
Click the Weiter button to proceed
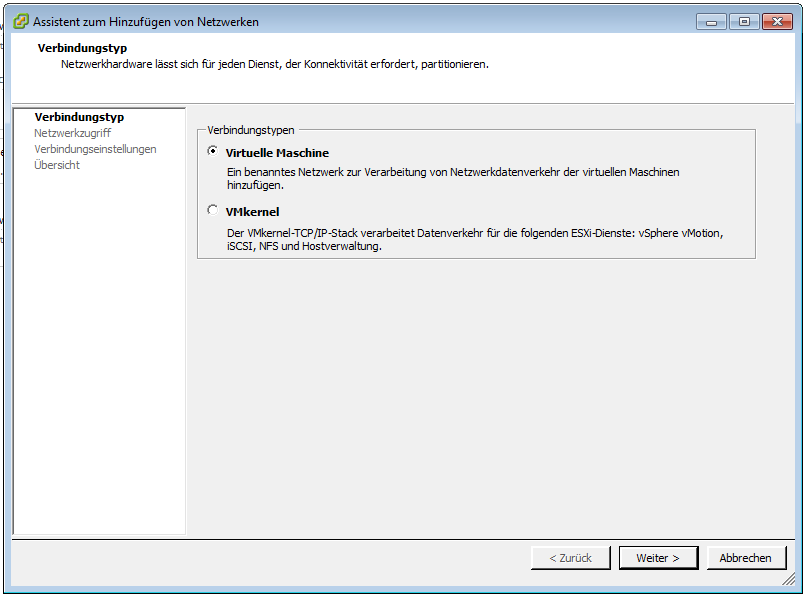(658, 558)
